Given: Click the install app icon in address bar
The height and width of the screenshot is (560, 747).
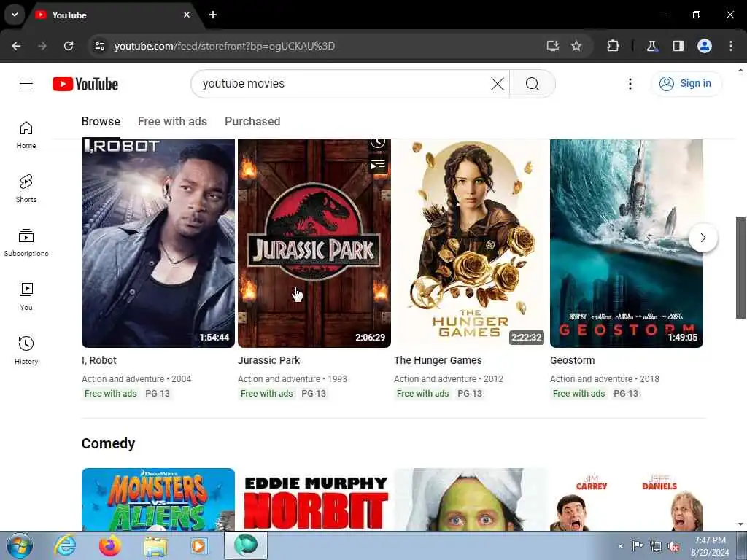Looking at the screenshot, I should [x=553, y=46].
